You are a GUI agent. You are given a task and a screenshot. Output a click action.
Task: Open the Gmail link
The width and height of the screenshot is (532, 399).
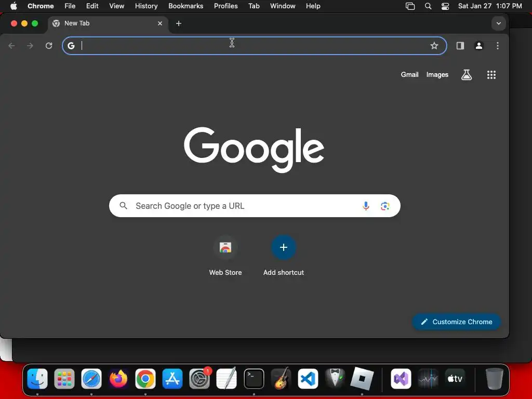tap(409, 75)
